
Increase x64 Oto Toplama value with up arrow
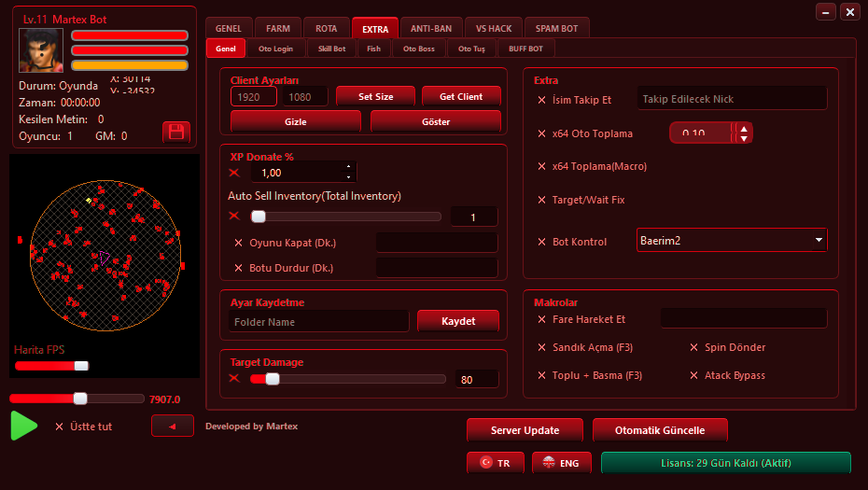click(744, 129)
